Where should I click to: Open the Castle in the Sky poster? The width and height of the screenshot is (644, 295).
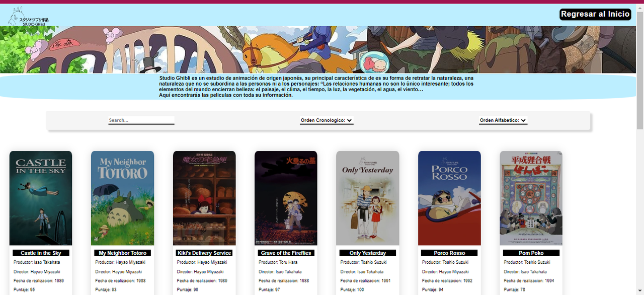[41, 198]
